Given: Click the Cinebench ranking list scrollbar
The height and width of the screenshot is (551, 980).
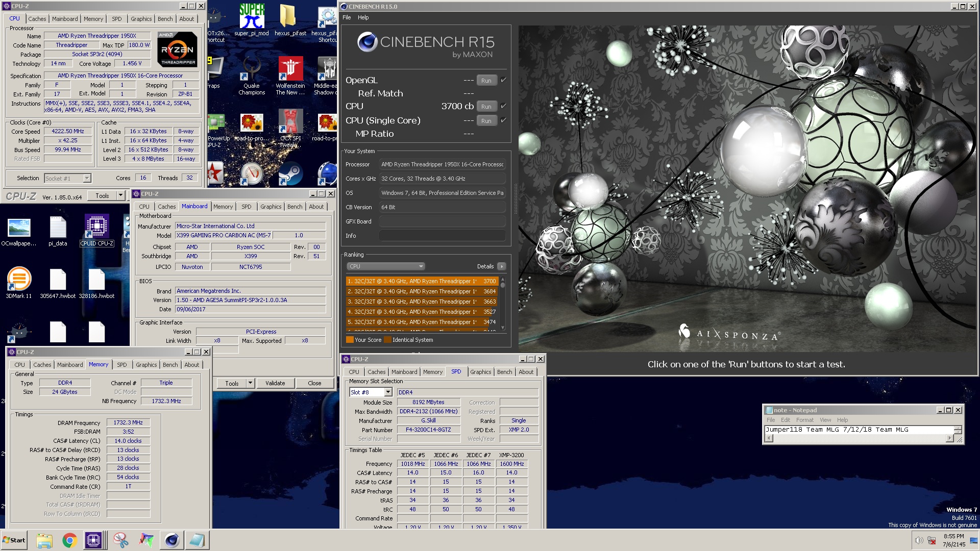Looking at the screenshot, I should tap(503, 304).
